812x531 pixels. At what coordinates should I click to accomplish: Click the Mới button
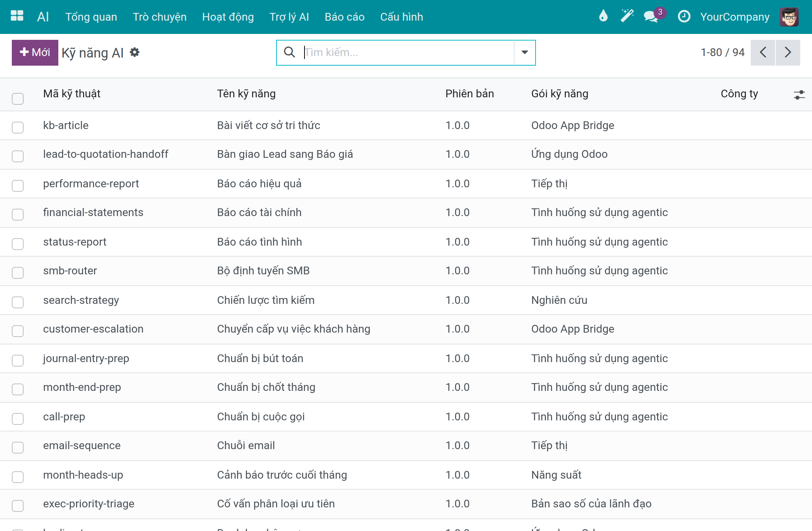point(35,52)
